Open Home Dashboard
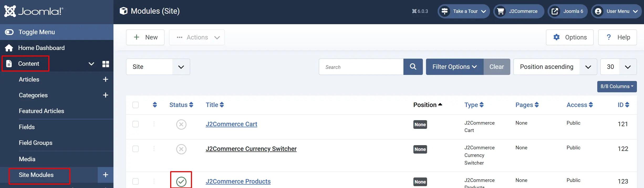Image resolution: width=644 pixels, height=188 pixels. point(41,48)
